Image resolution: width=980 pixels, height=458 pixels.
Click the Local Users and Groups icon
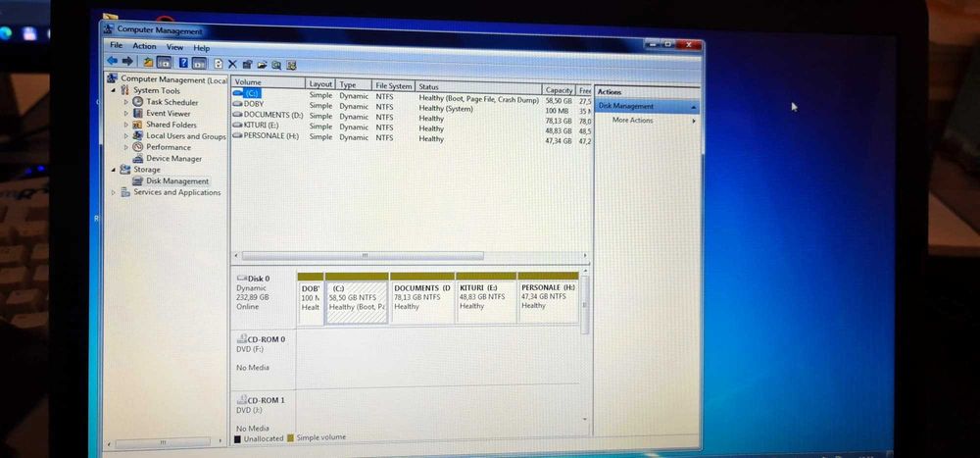[138, 135]
